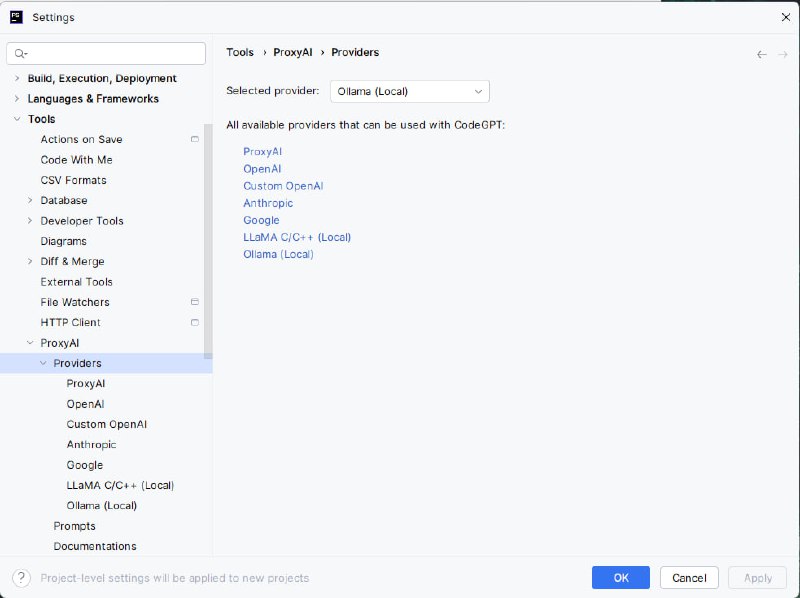This screenshot has height=598, width=800.
Task: Select Custom OpenAI tree item
Action: [x=107, y=424]
